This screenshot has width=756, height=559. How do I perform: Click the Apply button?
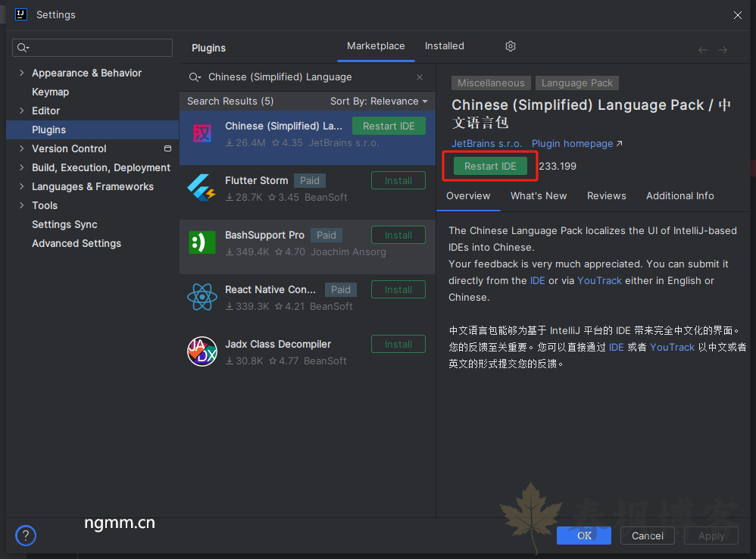click(711, 536)
